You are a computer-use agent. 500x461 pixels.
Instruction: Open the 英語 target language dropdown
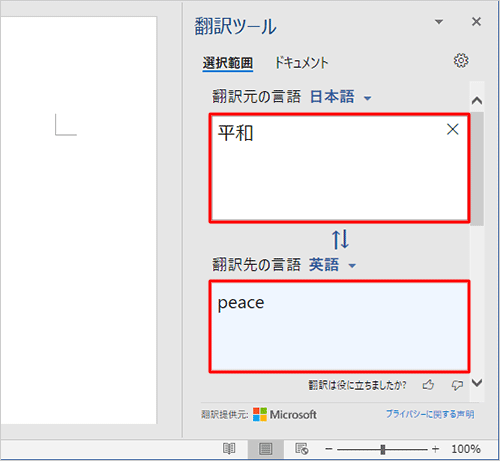point(332,265)
